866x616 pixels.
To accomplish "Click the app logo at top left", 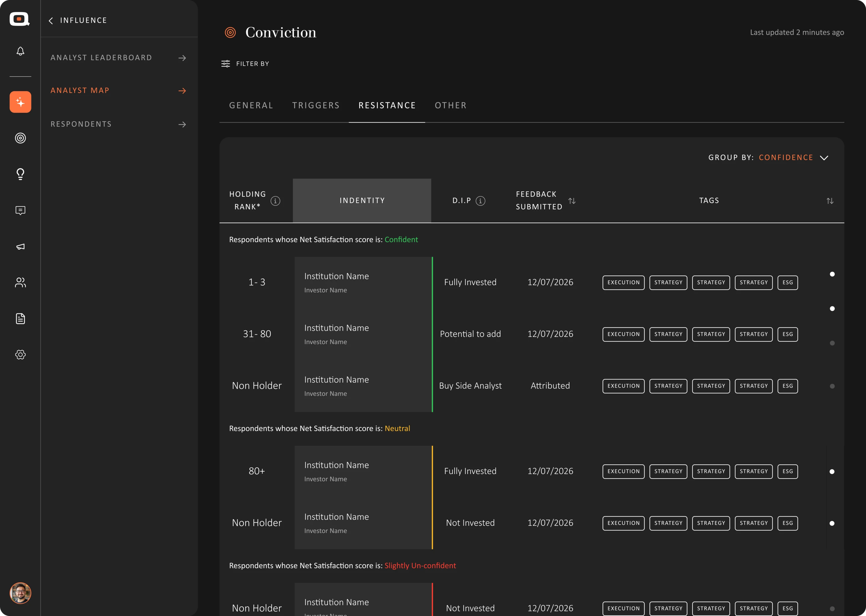I will click(19, 19).
